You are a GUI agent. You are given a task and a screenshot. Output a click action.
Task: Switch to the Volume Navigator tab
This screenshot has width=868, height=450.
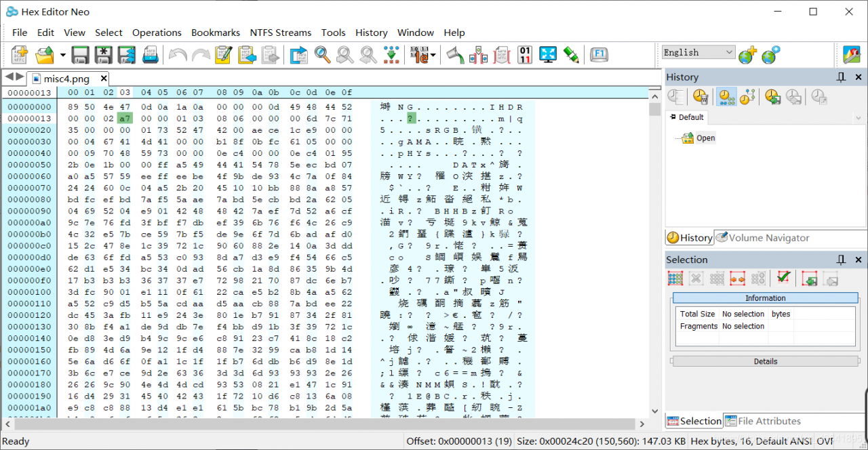point(762,238)
